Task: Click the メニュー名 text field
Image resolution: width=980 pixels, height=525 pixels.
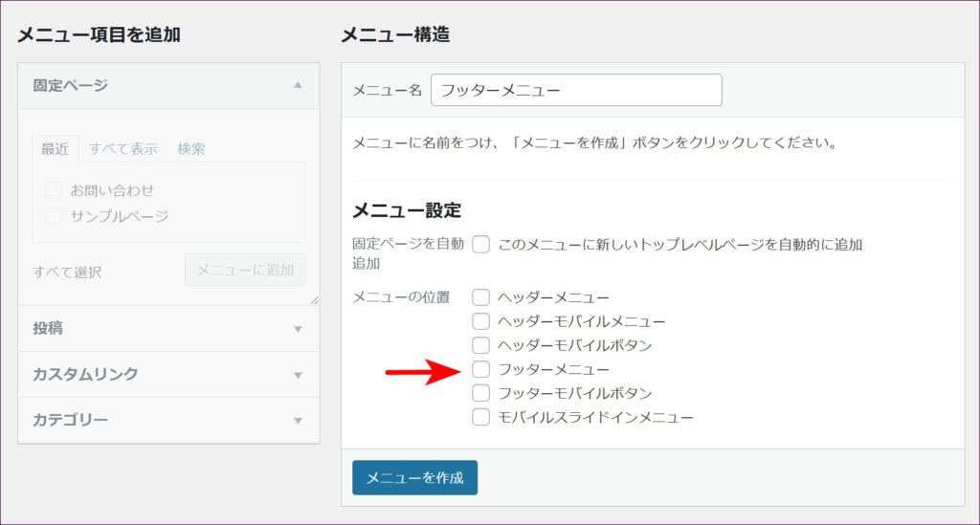Action: pos(576,90)
